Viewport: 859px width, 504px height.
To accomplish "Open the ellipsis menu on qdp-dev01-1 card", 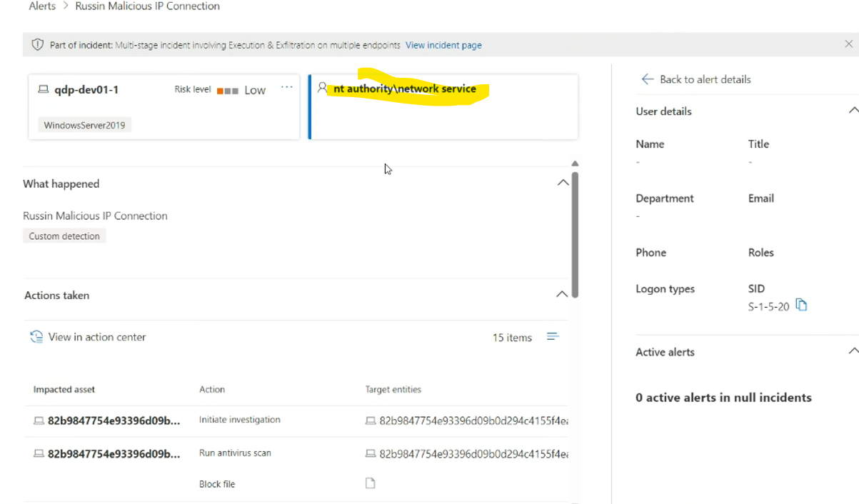I will point(287,86).
